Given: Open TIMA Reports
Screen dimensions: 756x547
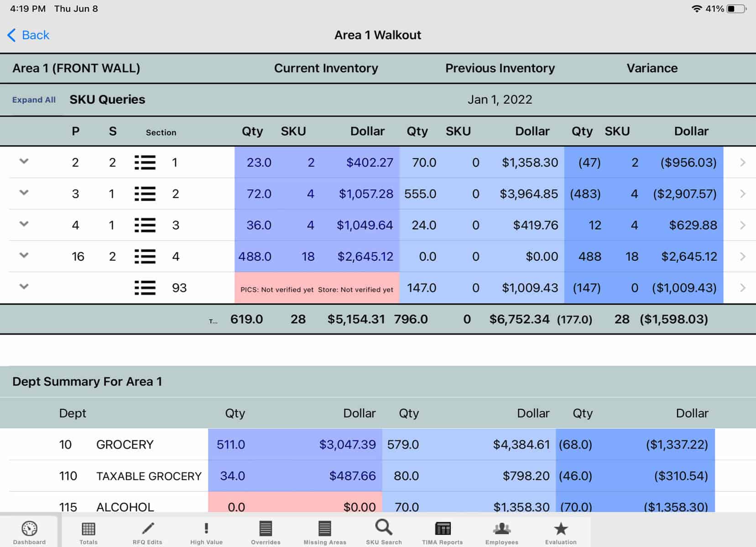Looking at the screenshot, I should click(x=442, y=531).
